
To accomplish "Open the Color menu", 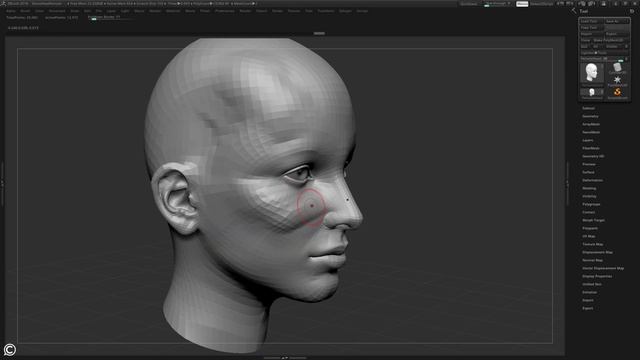I will pos(40,11).
